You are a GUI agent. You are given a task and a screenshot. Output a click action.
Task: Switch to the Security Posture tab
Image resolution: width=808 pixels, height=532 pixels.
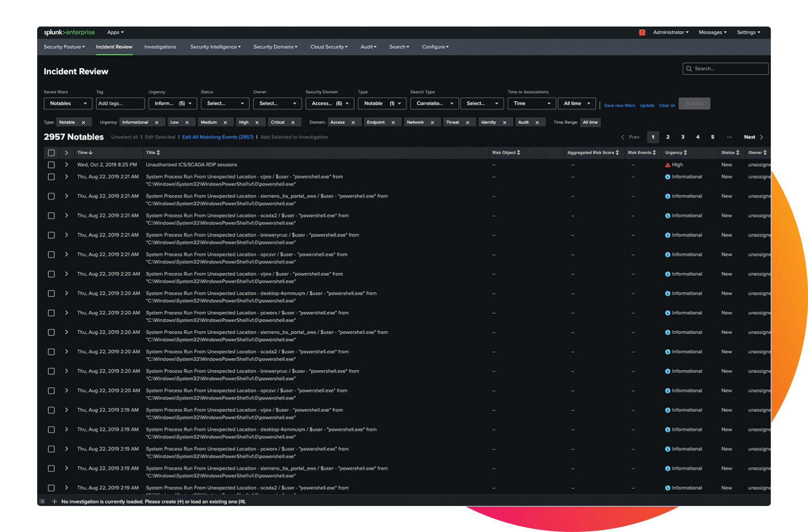pyautogui.click(x=64, y=47)
